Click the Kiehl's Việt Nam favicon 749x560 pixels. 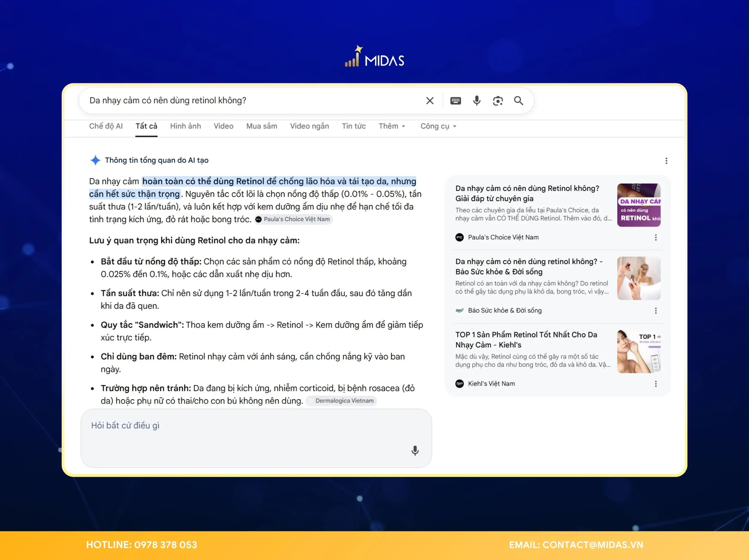pos(459,383)
